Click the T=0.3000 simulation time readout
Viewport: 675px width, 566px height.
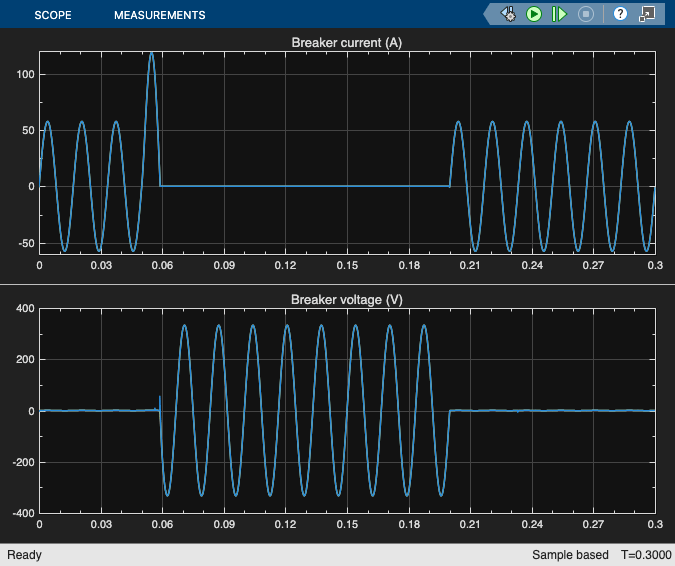[x=646, y=555]
